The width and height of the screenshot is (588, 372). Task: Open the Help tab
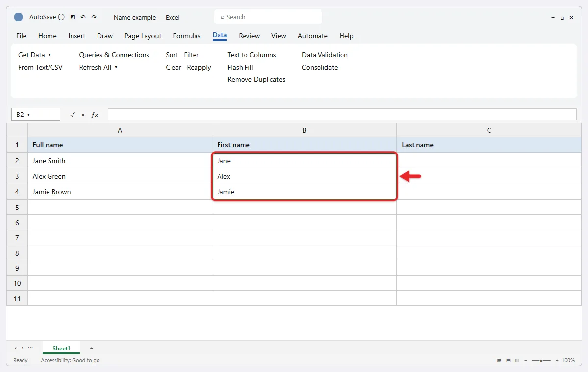[x=346, y=36]
